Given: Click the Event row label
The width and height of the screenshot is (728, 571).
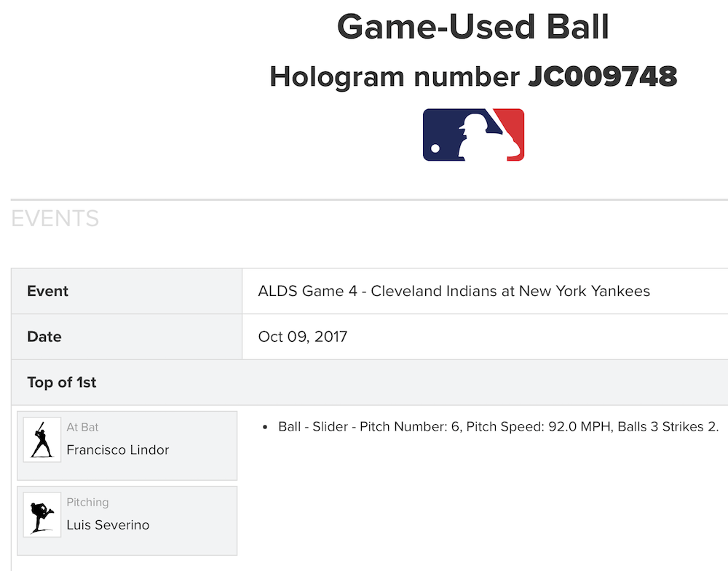Looking at the screenshot, I should (x=47, y=291).
